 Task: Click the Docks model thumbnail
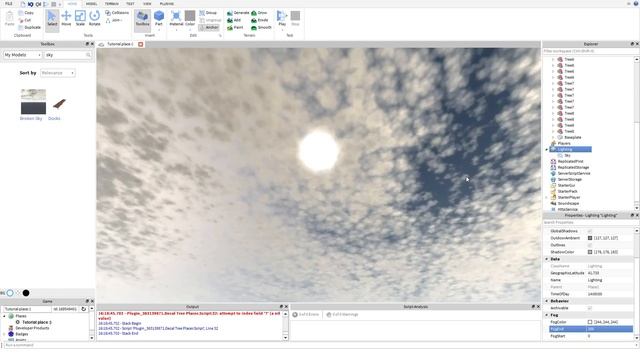click(x=58, y=104)
